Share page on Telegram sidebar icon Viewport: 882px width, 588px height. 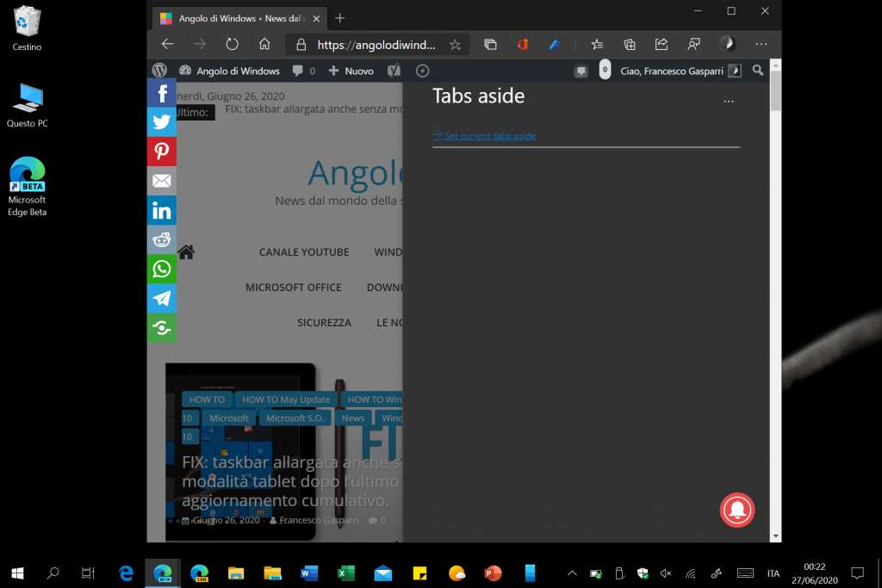162,299
